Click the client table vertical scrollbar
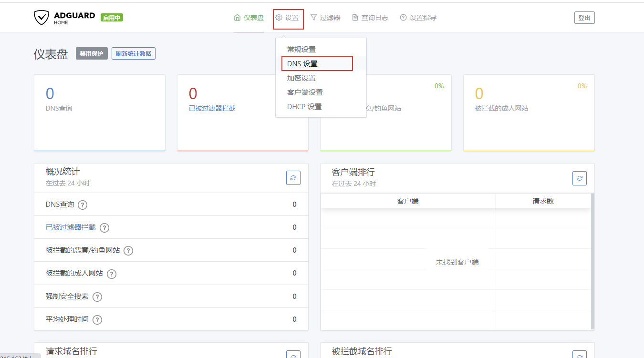 pyautogui.click(x=592, y=261)
